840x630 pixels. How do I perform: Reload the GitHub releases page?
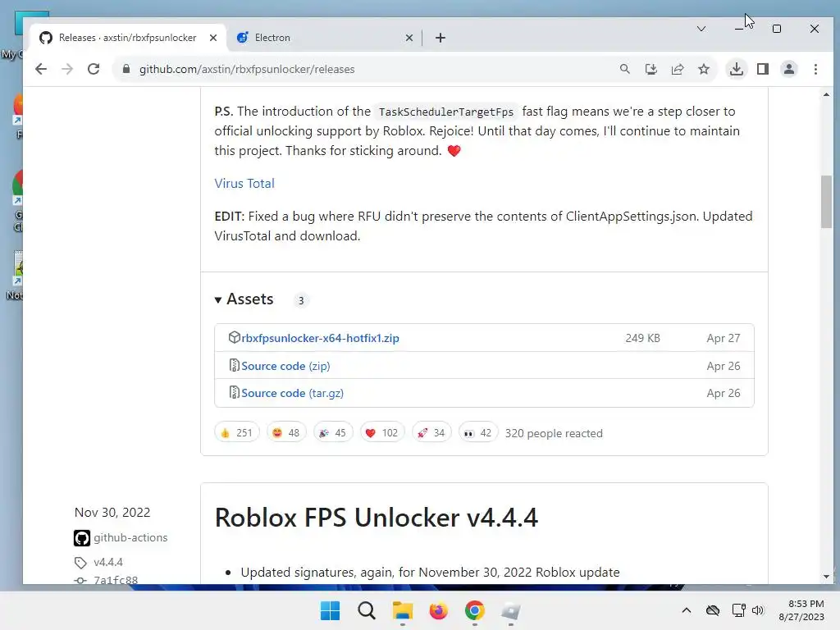click(x=94, y=69)
